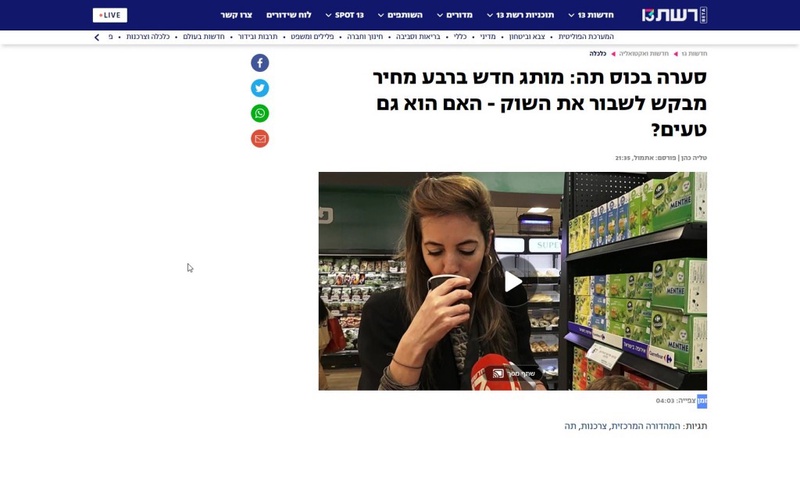This screenshot has height=500, width=800.
Task: Open לוח שידורים menu item
Action: click(289, 15)
